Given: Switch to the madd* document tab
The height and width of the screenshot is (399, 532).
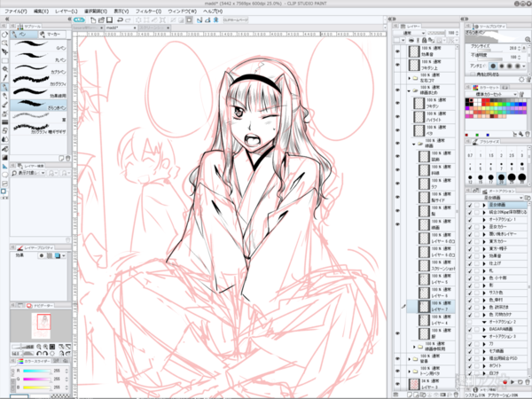Looking at the screenshot, I should click(x=121, y=27).
